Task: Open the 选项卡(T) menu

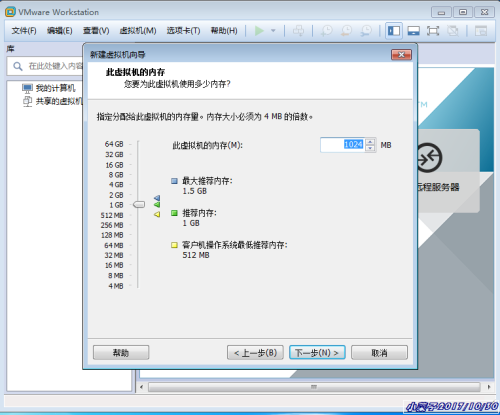Action: pyautogui.click(x=183, y=31)
